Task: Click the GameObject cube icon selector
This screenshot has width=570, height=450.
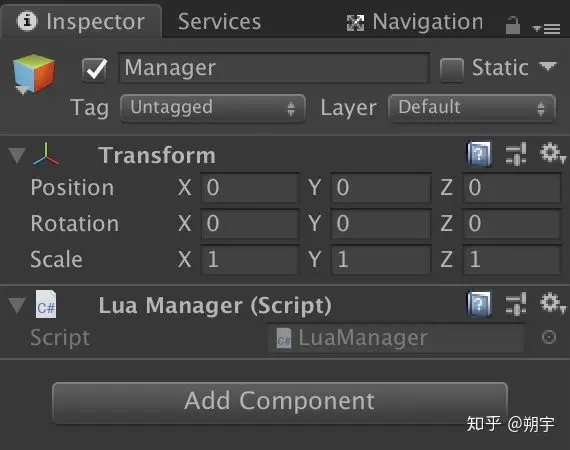Action: click(33, 74)
